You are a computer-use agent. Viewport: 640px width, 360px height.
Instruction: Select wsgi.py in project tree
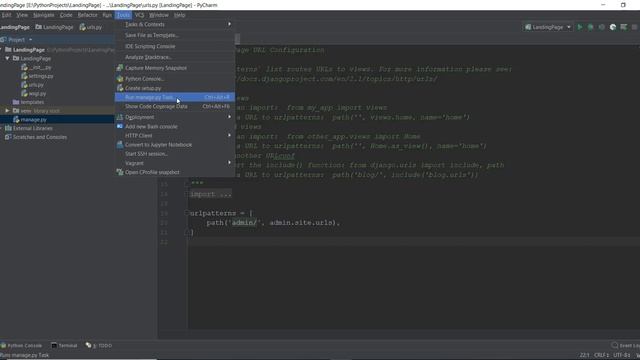[33, 93]
